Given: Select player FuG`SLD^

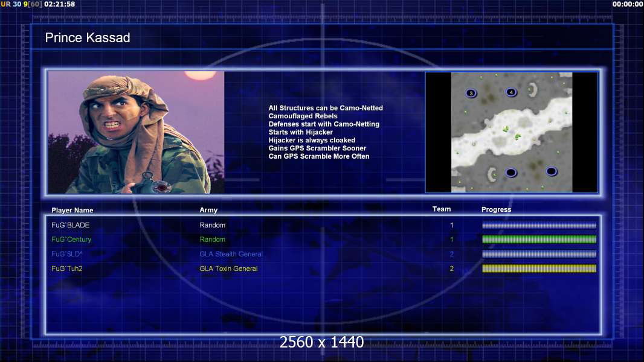Looking at the screenshot, I should (x=67, y=254).
